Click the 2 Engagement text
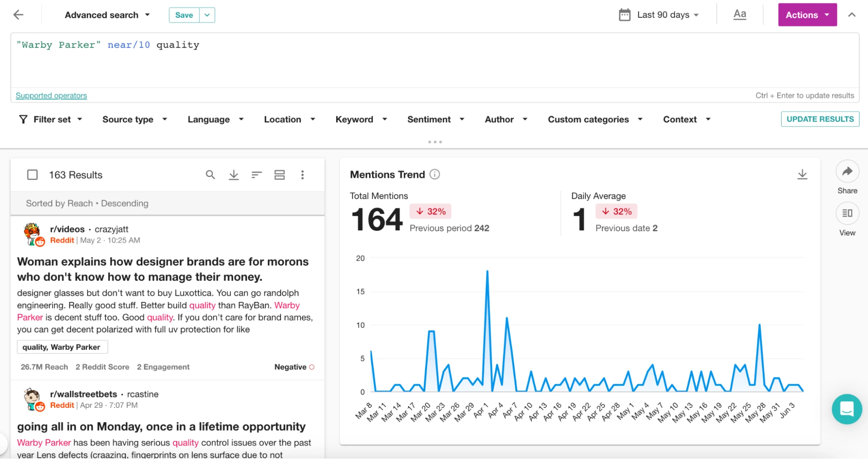868x459 pixels. click(x=163, y=367)
